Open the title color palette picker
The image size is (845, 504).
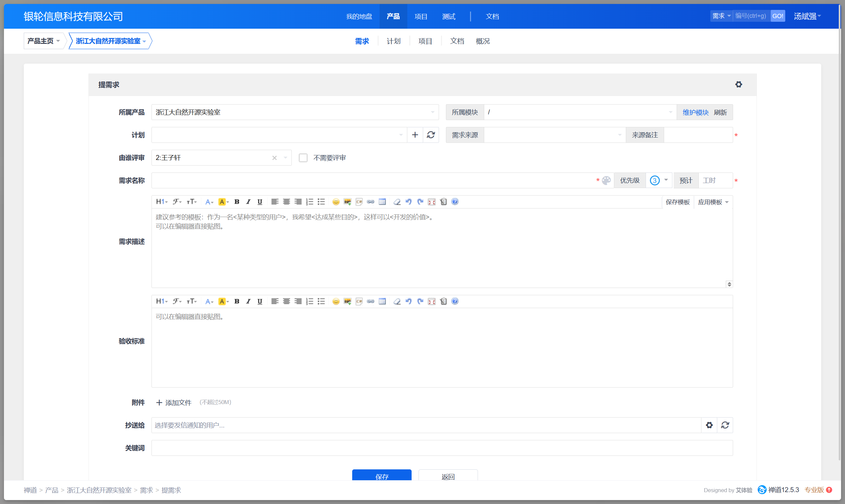(x=606, y=180)
